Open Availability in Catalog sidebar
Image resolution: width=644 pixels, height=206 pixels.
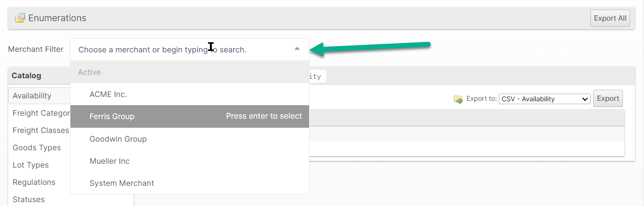click(32, 96)
